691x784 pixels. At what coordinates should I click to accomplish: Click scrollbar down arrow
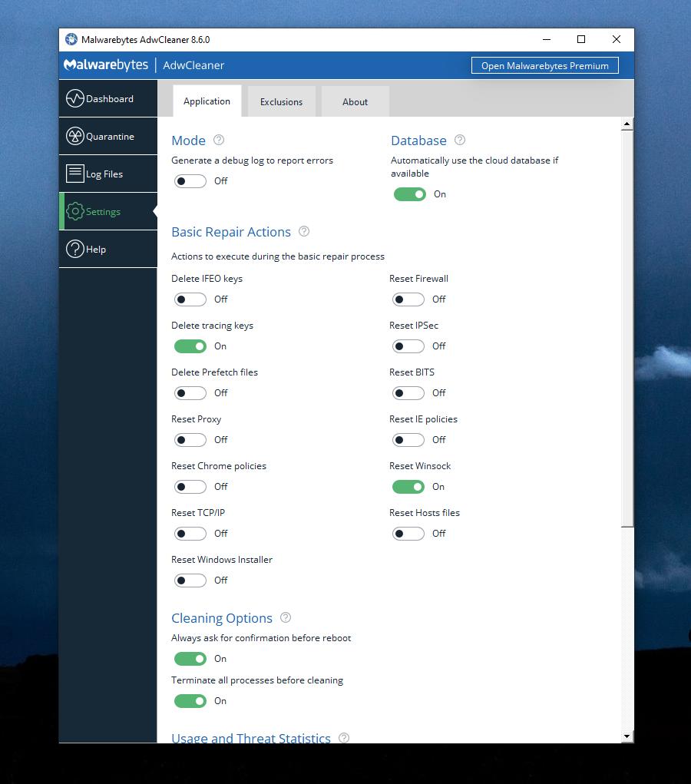point(627,736)
